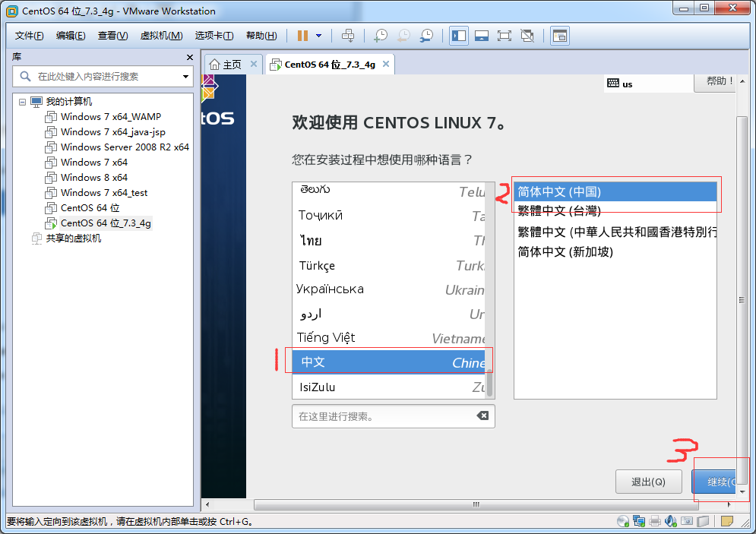The image size is (756, 534).
Task: Open the 查看(V) menu
Action: [112, 36]
